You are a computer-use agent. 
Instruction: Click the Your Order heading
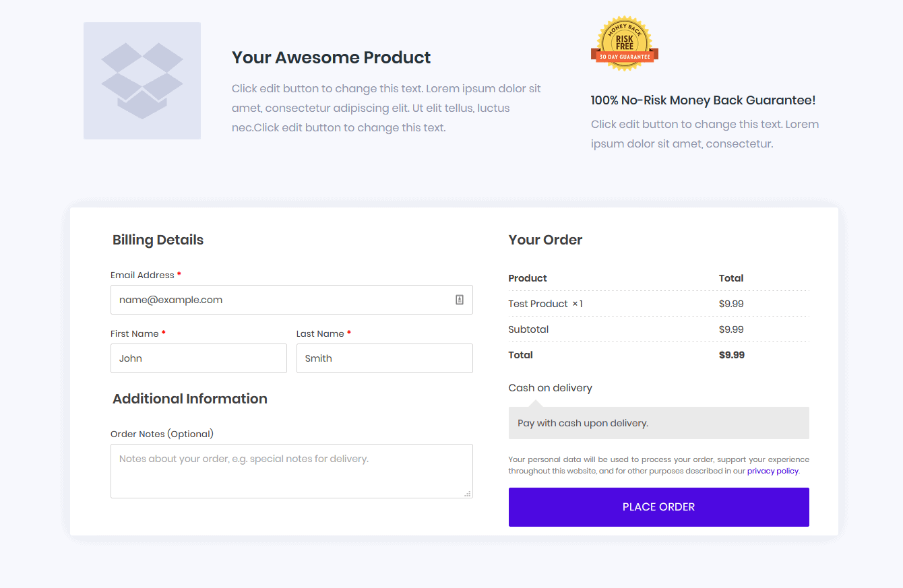point(546,240)
